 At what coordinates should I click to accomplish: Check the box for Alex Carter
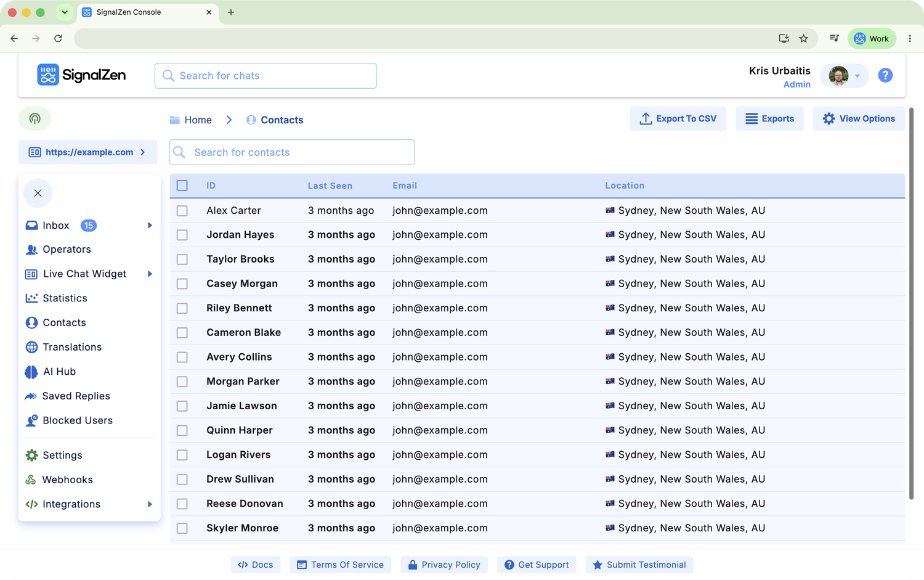pyautogui.click(x=182, y=211)
